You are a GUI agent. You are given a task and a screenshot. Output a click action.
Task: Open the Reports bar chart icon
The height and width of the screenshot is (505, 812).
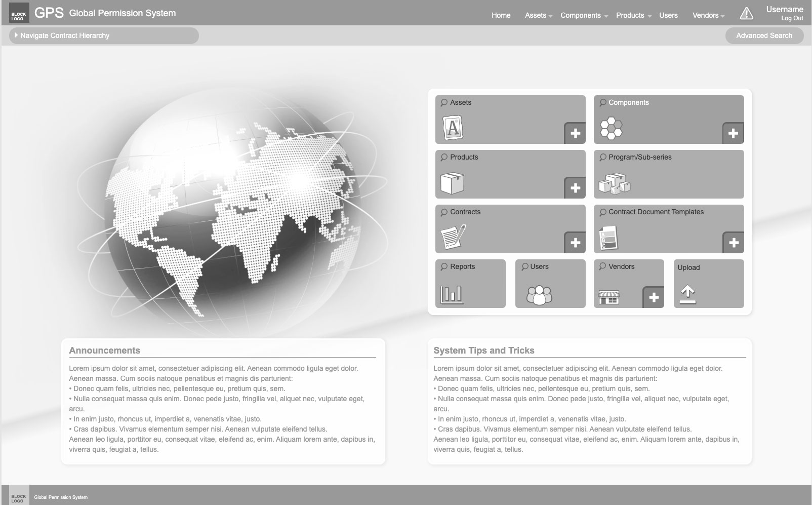point(451,294)
